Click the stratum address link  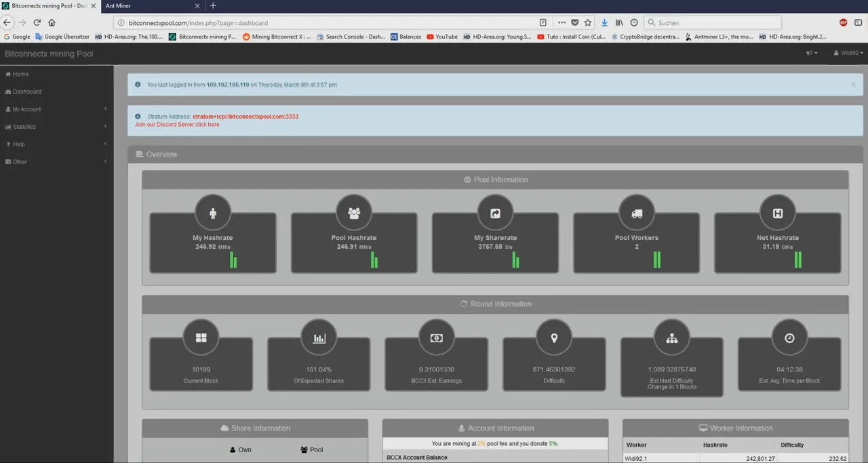[245, 117]
